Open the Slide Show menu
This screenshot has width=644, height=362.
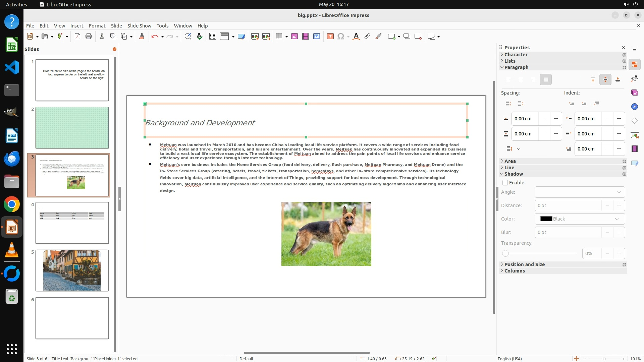(x=139, y=26)
